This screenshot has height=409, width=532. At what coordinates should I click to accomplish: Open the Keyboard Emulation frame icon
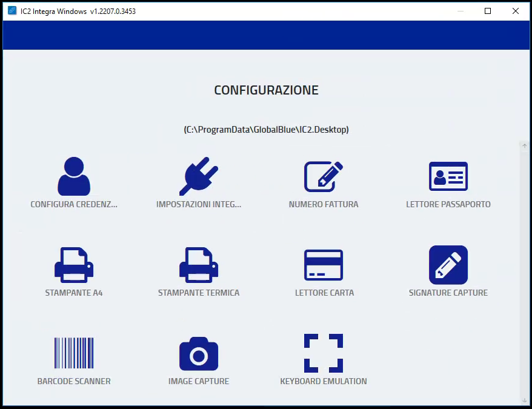(324, 353)
